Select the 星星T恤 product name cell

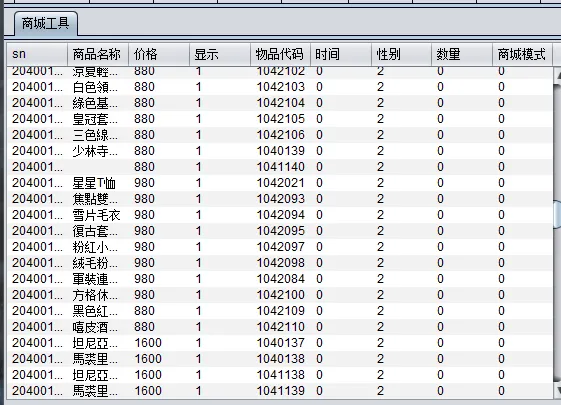(98, 183)
